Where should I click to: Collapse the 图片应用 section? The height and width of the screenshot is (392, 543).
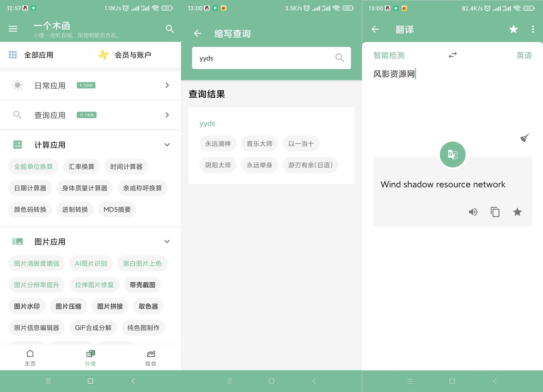167,242
